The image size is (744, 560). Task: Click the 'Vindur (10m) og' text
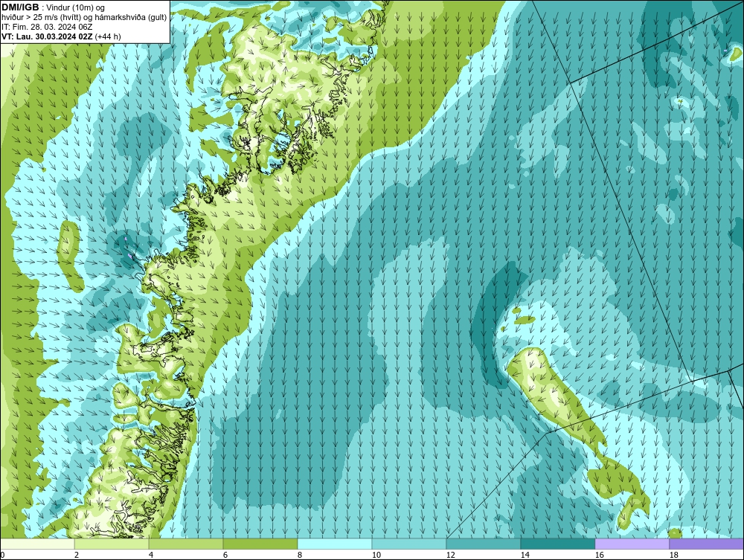[77, 7]
